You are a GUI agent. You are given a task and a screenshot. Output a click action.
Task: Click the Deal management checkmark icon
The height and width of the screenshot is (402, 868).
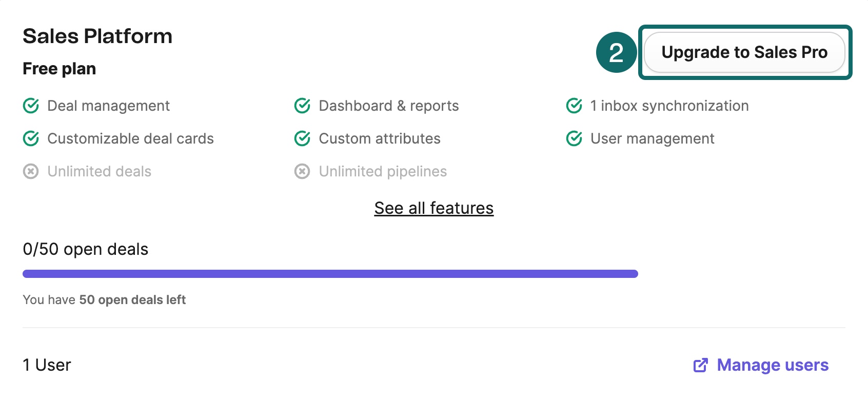[31, 106]
